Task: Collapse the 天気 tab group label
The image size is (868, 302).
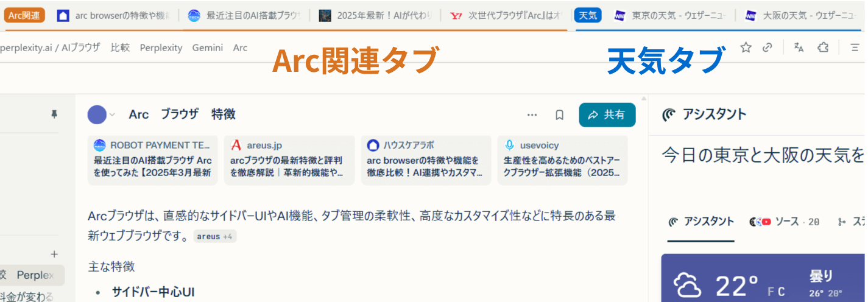Action: point(588,15)
